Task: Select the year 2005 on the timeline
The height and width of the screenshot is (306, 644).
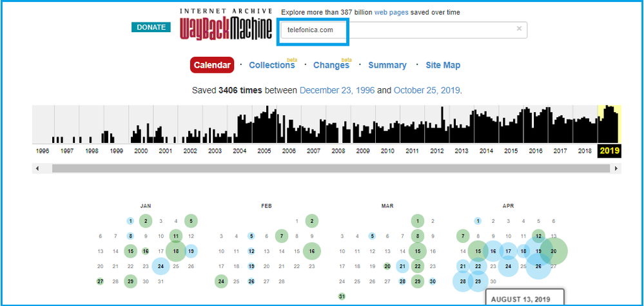Action: pyautogui.click(x=264, y=151)
